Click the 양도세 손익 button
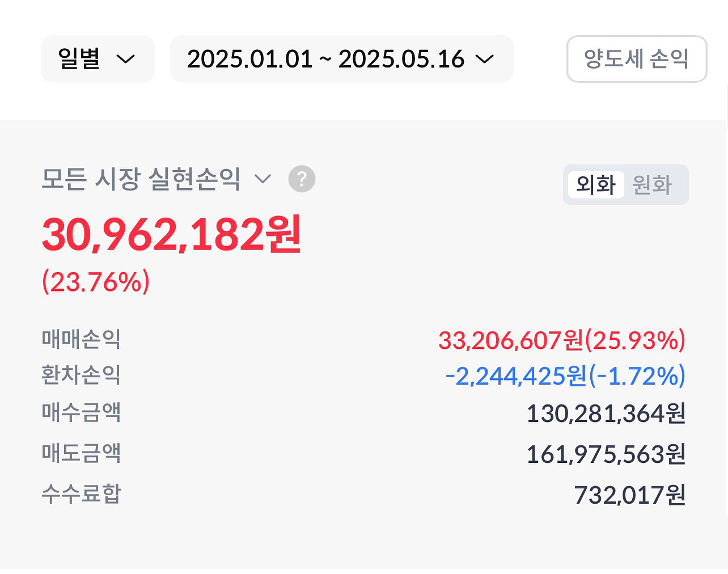 click(x=636, y=59)
